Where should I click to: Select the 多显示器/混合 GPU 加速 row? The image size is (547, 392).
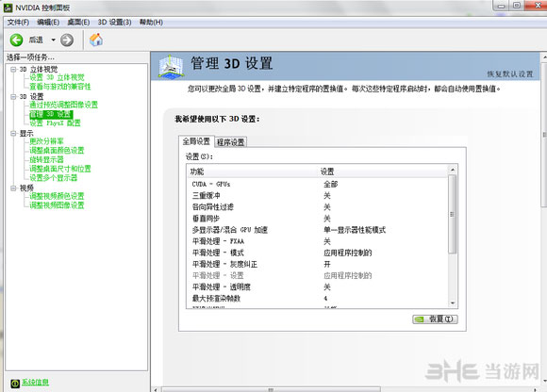coord(318,230)
